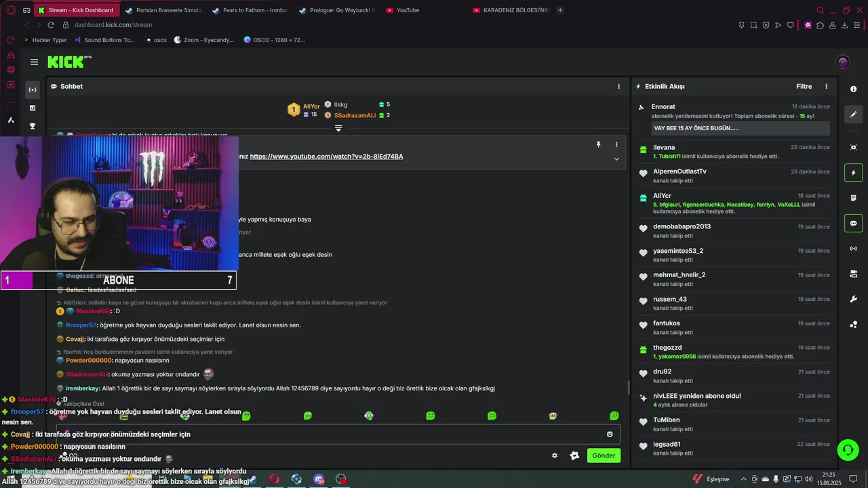
Task: Click the chat message input field
Action: coord(339,434)
